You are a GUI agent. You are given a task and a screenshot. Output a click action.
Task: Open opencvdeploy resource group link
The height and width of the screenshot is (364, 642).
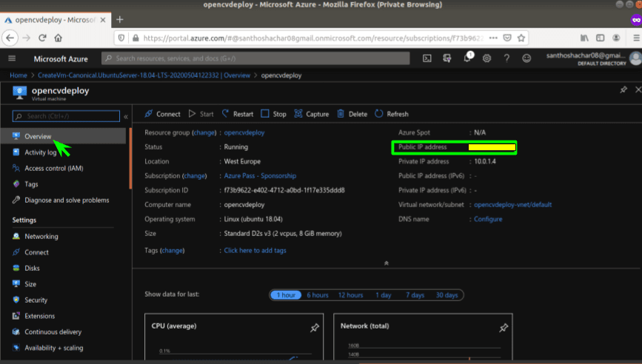coord(244,132)
